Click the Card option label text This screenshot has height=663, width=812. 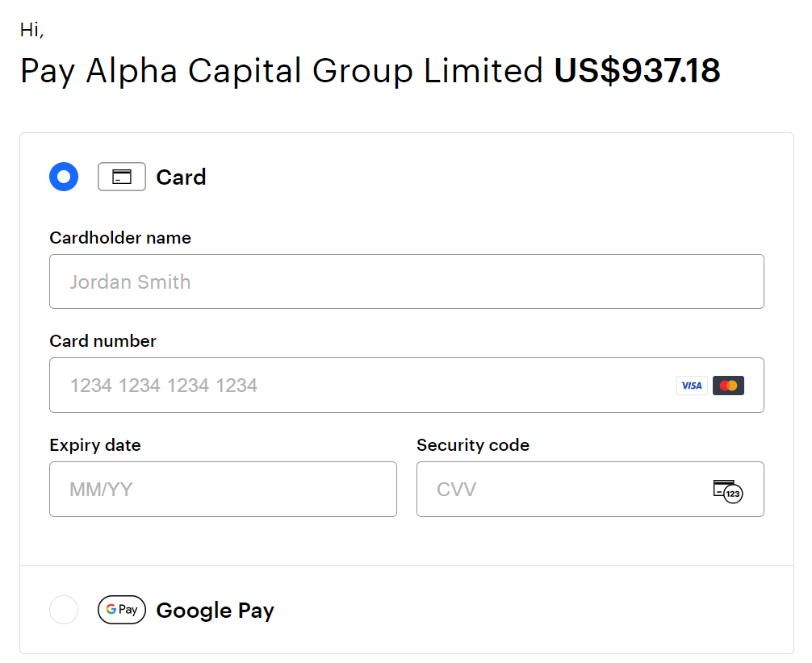coord(181,177)
